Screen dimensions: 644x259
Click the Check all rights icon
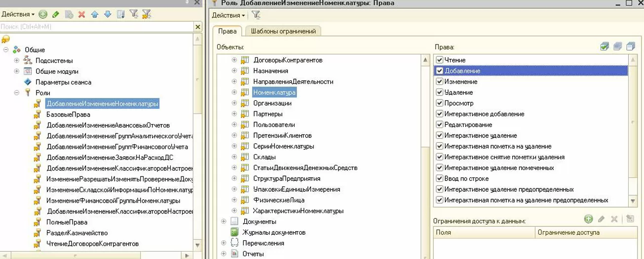[605, 46]
